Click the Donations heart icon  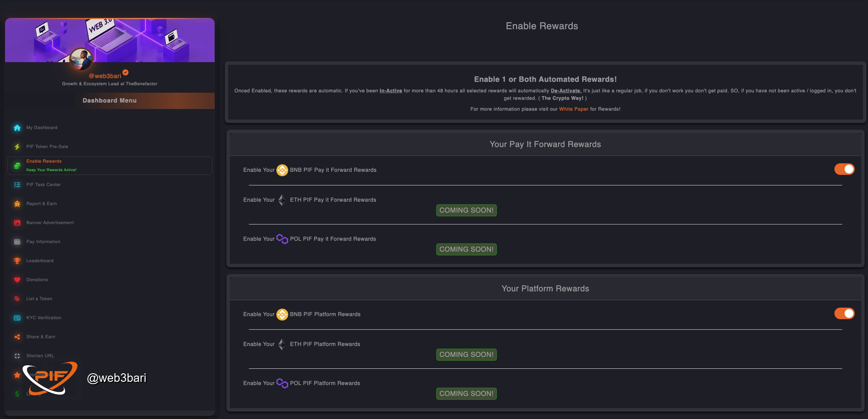pyautogui.click(x=17, y=280)
